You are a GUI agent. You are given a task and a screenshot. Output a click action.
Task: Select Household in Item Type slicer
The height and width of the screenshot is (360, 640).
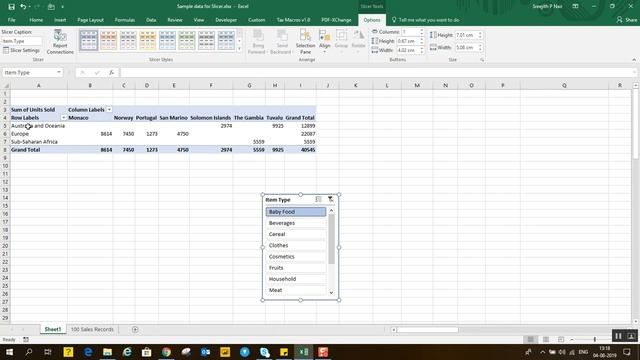pyautogui.click(x=296, y=279)
